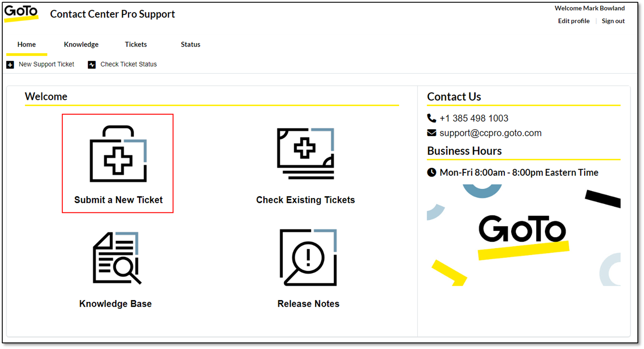Switch to the Knowledge tab

click(x=81, y=44)
